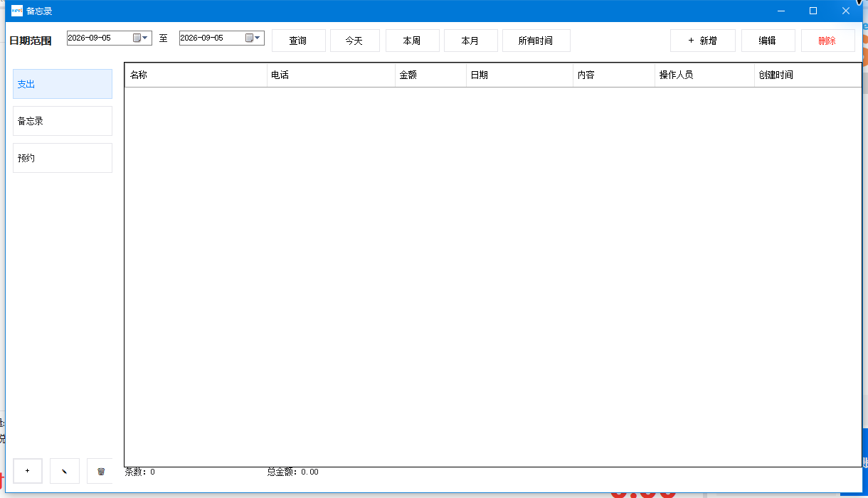The image size is (868, 498).
Task: Click the 日期 column header
Action: tap(519, 75)
